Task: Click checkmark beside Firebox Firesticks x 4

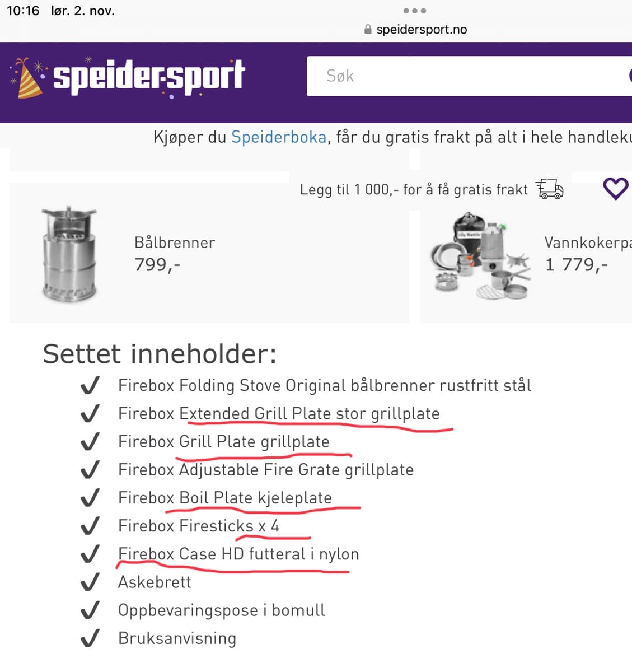Action: click(x=90, y=526)
